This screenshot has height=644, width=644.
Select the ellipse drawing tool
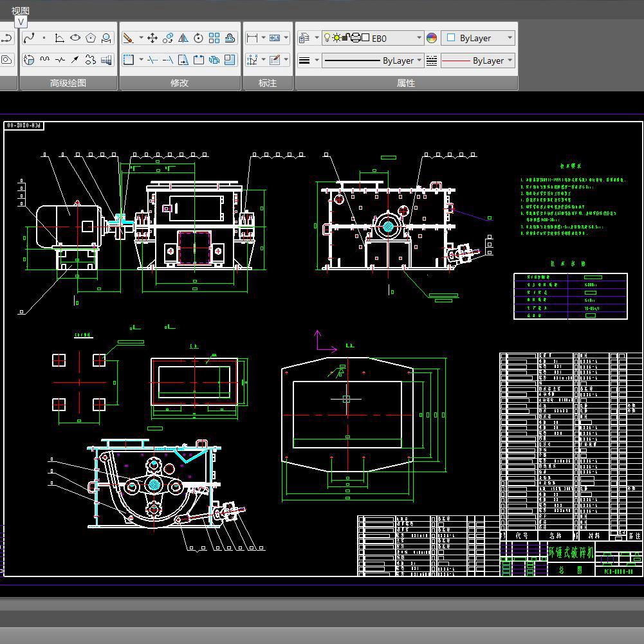(x=75, y=38)
